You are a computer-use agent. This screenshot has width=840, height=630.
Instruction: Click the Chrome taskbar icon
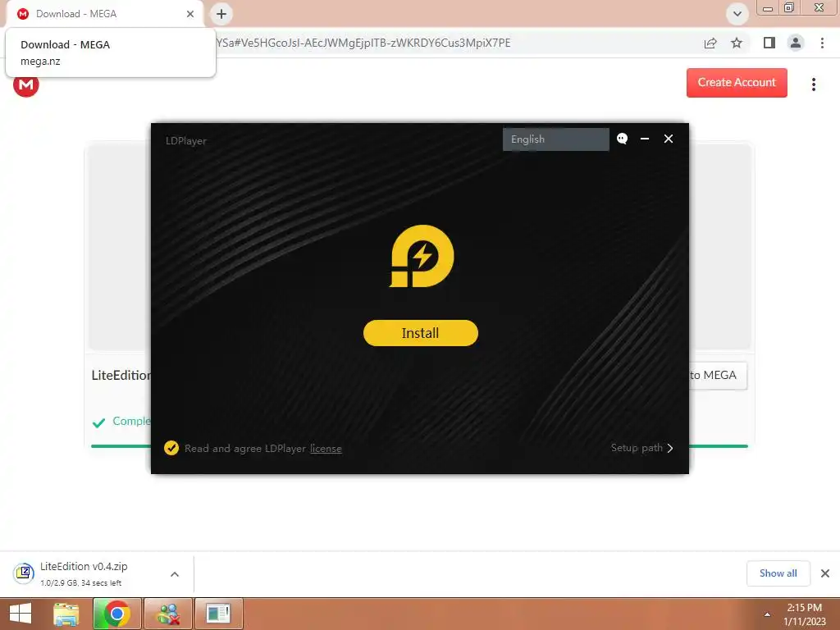116,614
